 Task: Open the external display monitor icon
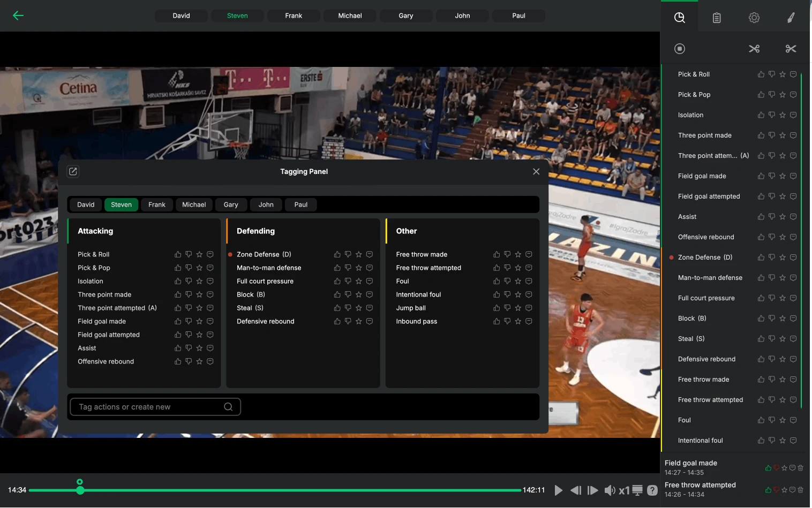637,490
